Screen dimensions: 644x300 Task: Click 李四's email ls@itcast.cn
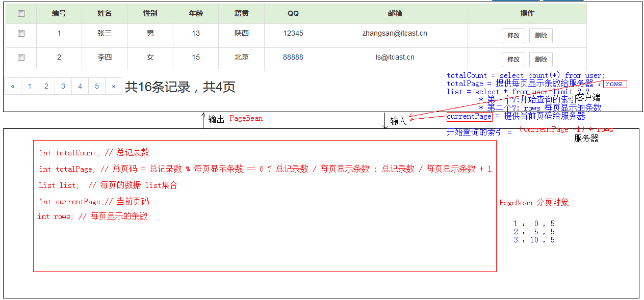click(x=394, y=57)
